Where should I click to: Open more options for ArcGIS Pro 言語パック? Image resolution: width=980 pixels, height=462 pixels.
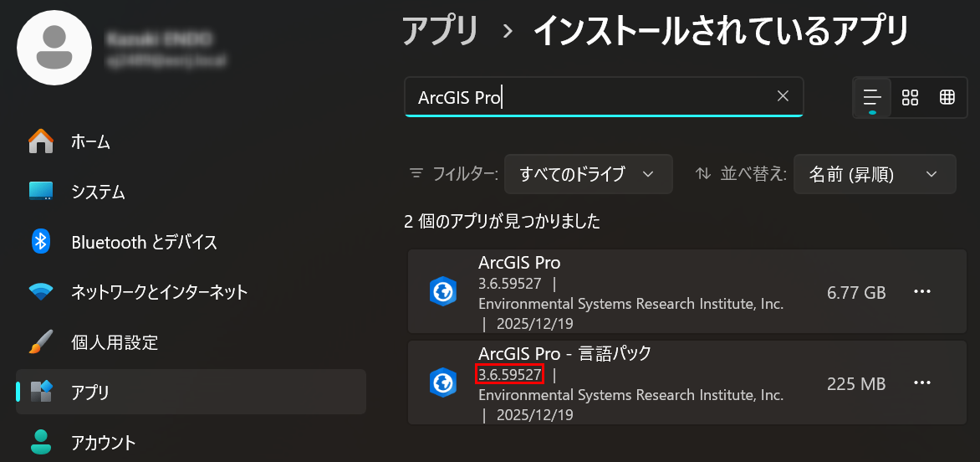coord(922,383)
